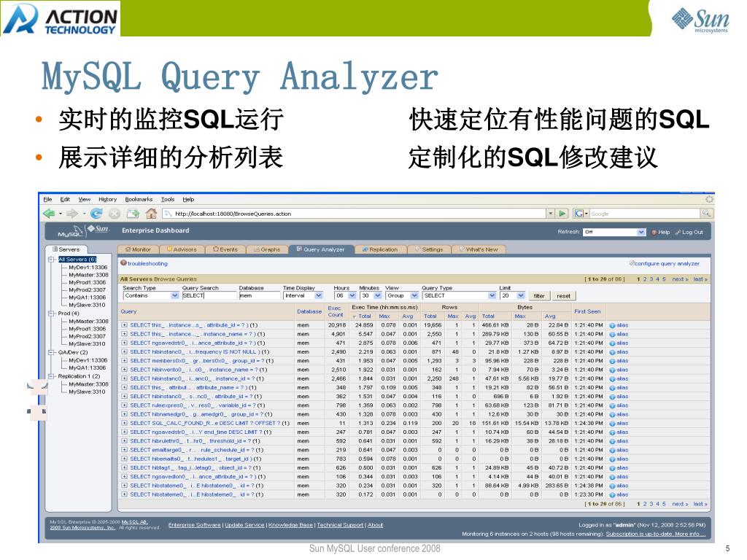
Task: Click the Google search engine icon
Action: coord(578,214)
